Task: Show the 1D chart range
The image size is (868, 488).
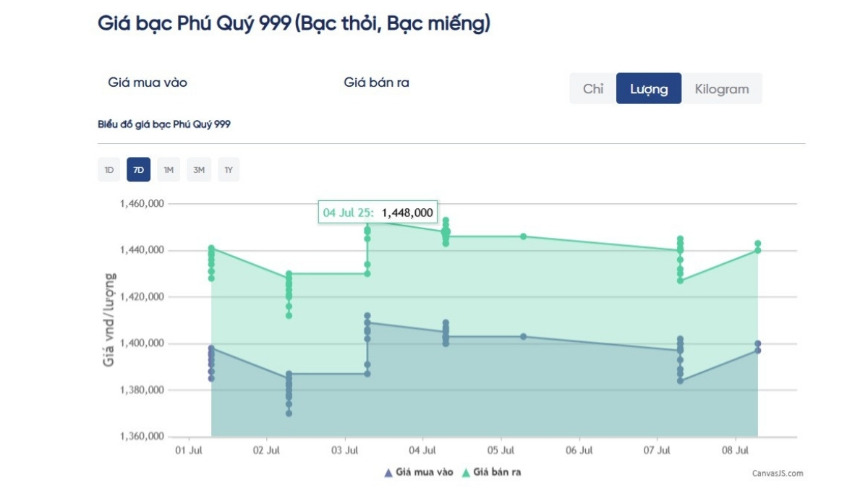Action: point(109,170)
